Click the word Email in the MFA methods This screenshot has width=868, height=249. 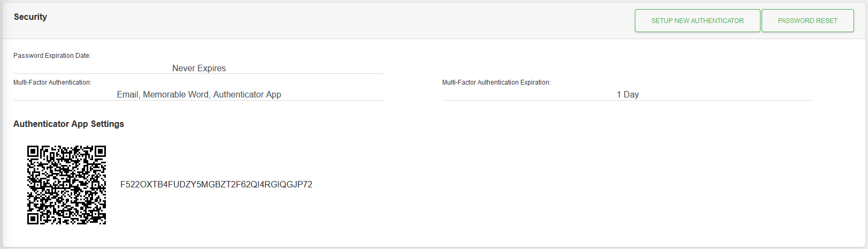[127, 94]
